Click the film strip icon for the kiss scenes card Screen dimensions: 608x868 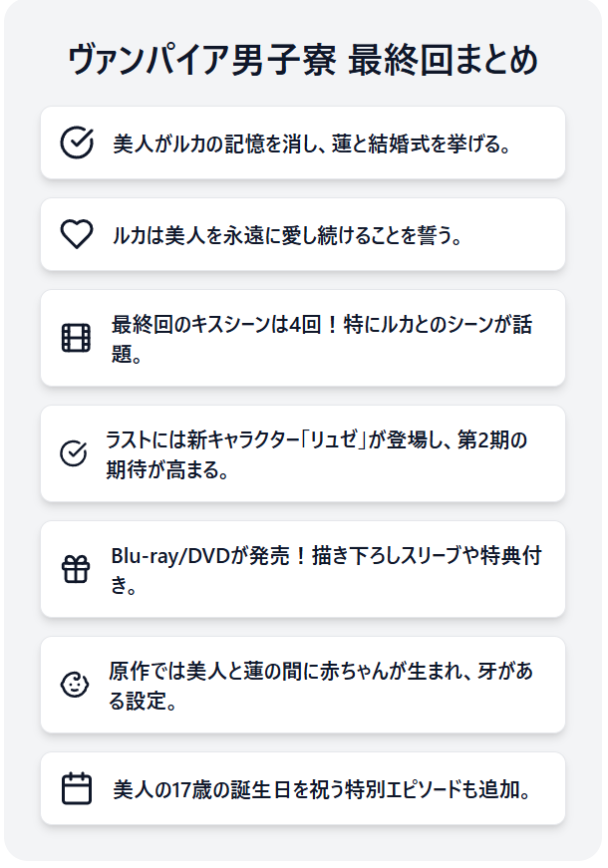coord(76,338)
